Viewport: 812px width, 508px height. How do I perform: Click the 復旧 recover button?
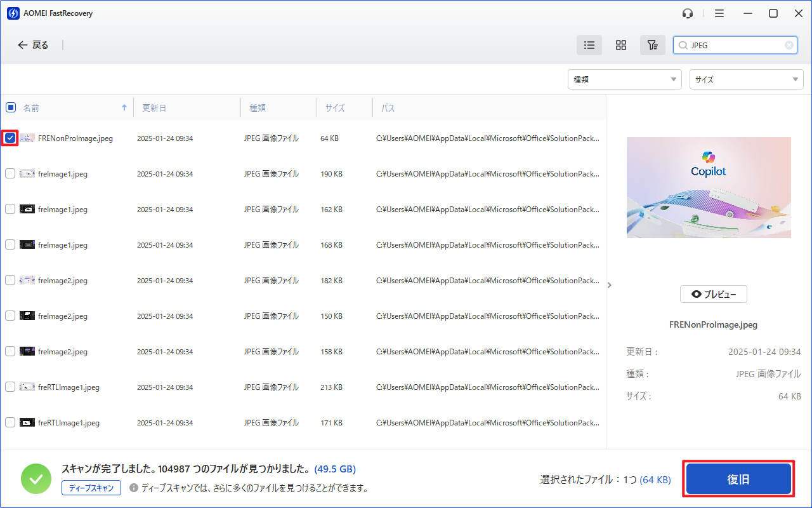click(738, 479)
